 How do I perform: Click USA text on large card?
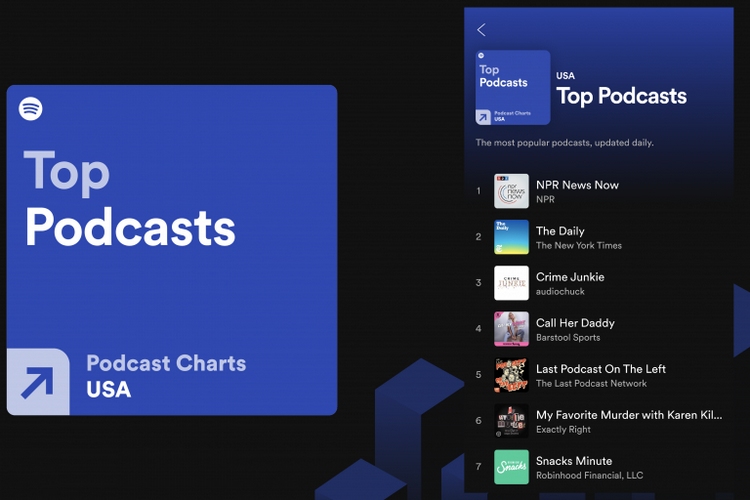109,389
